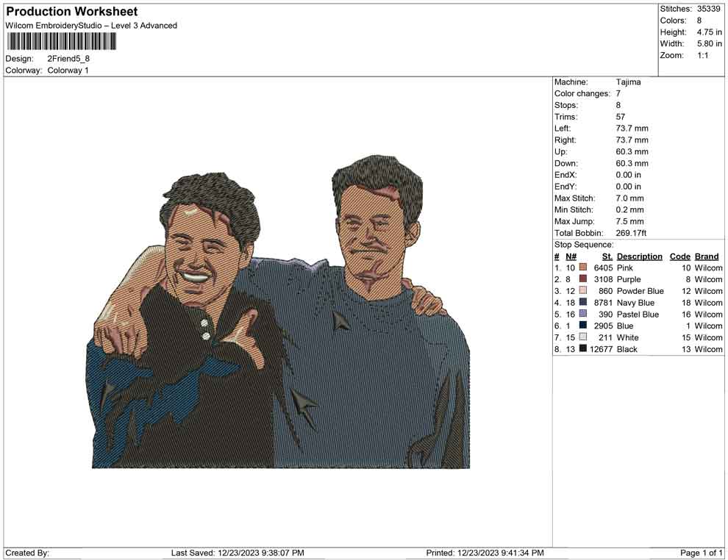The height and width of the screenshot is (560, 728).
Task: Click the EndY value '0.00 in'
Action: pos(628,187)
